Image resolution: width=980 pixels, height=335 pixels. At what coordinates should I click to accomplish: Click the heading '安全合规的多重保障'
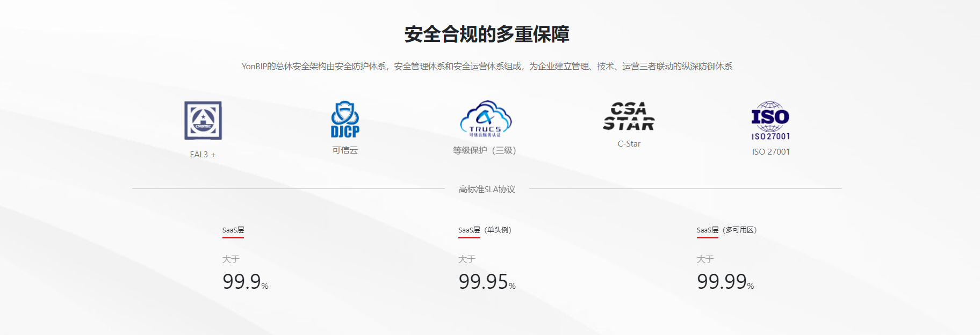(x=487, y=34)
